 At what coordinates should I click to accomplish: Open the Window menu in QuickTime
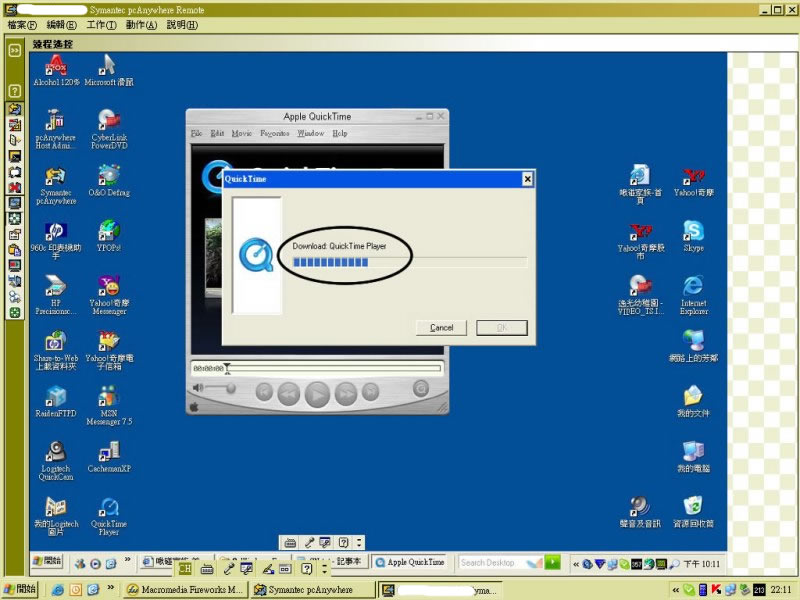click(x=311, y=133)
